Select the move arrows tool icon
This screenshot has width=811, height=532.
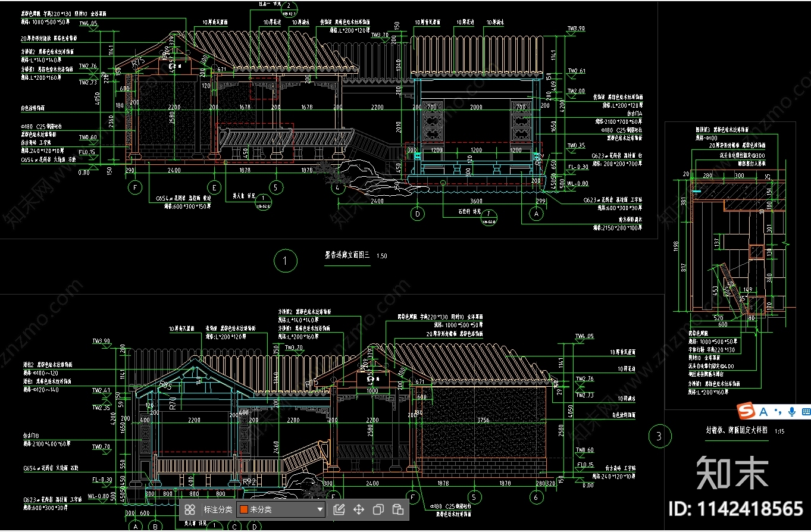coord(359,509)
